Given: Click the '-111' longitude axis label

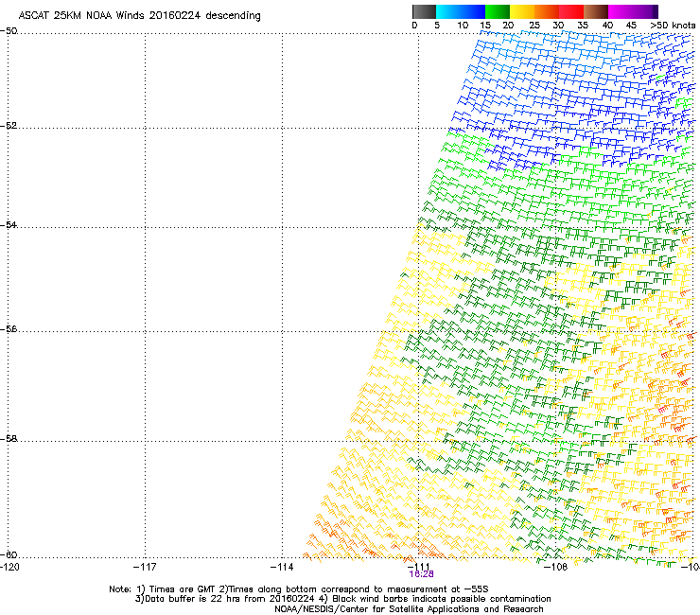Looking at the screenshot, I should [419, 567].
